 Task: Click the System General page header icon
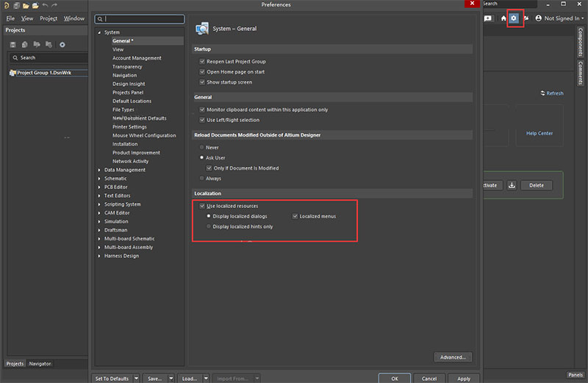coord(202,29)
